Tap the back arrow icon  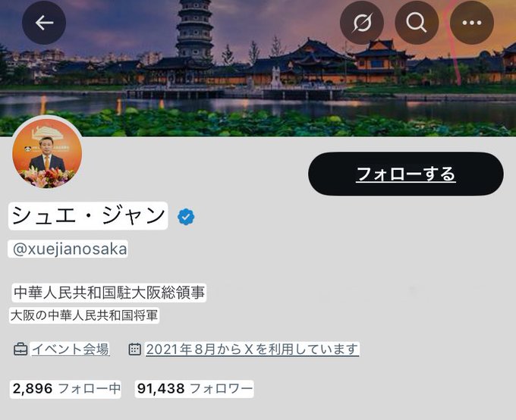(44, 23)
